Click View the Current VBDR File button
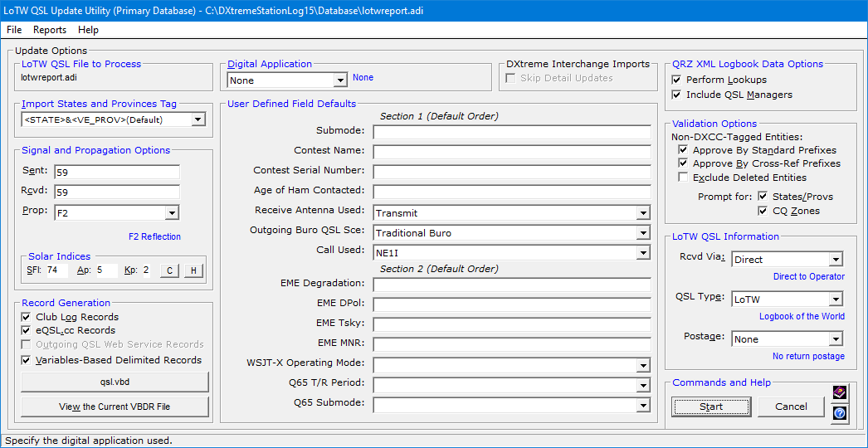This screenshot has height=448, width=868. coord(115,407)
